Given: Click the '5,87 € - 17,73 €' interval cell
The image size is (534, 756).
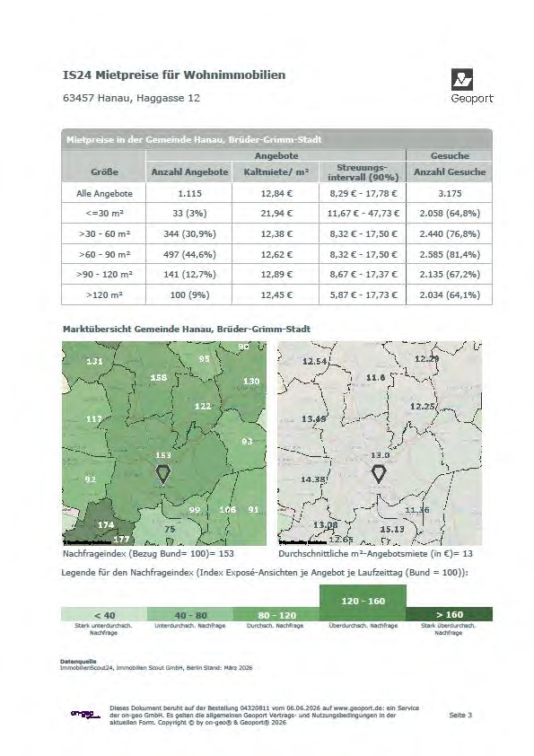Looking at the screenshot, I should 363,294.
